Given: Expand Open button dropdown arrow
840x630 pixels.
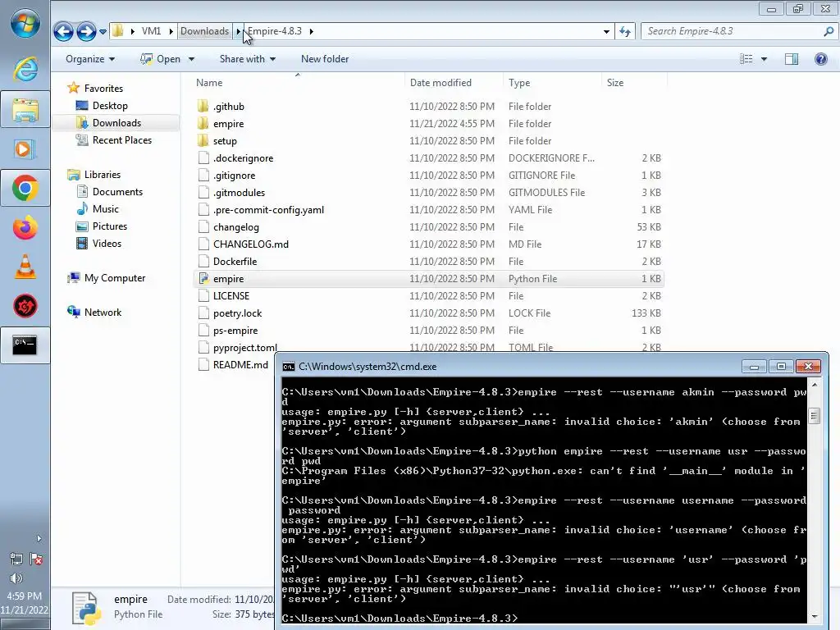Looking at the screenshot, I should tap(191, 59).
